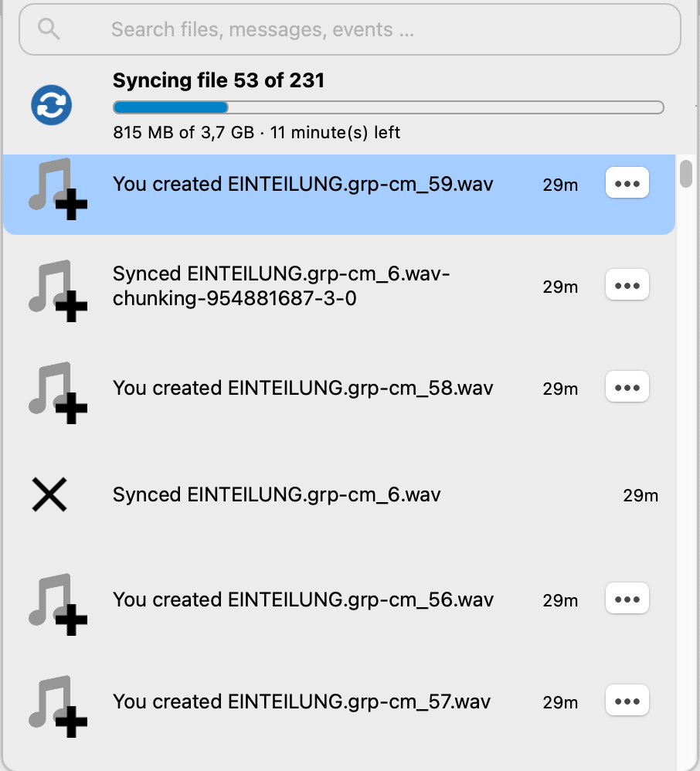The height and width of the screenshot is (771, 700).
Task: Open the 'Synced EINTEILUNG.grp-cm_6.wav' activity entry
Action: coord(277,494)
